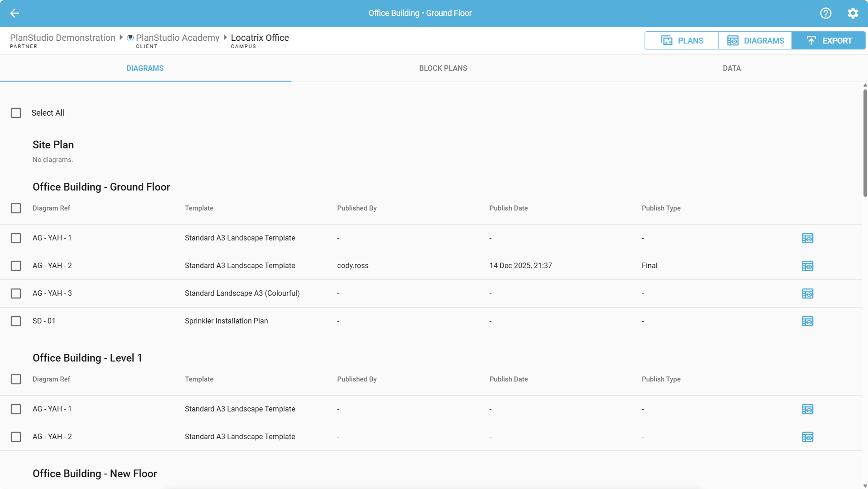Check the SD - 01 row checkbox
868x489 pixels.
click(16, 321)
